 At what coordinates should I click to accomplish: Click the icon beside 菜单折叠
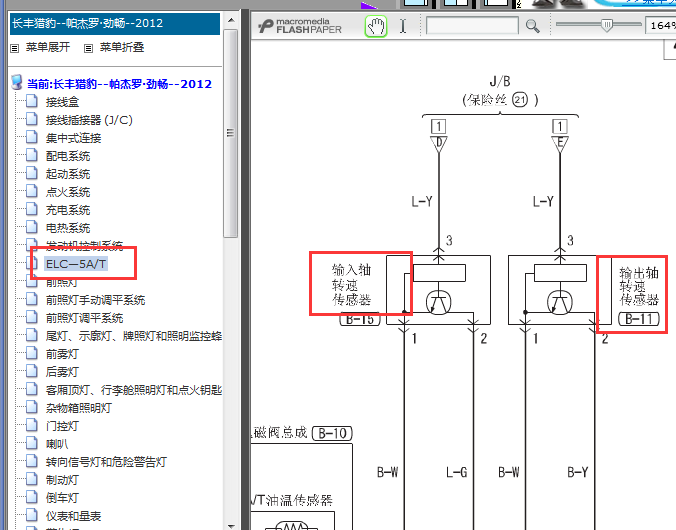coord(88,48)
